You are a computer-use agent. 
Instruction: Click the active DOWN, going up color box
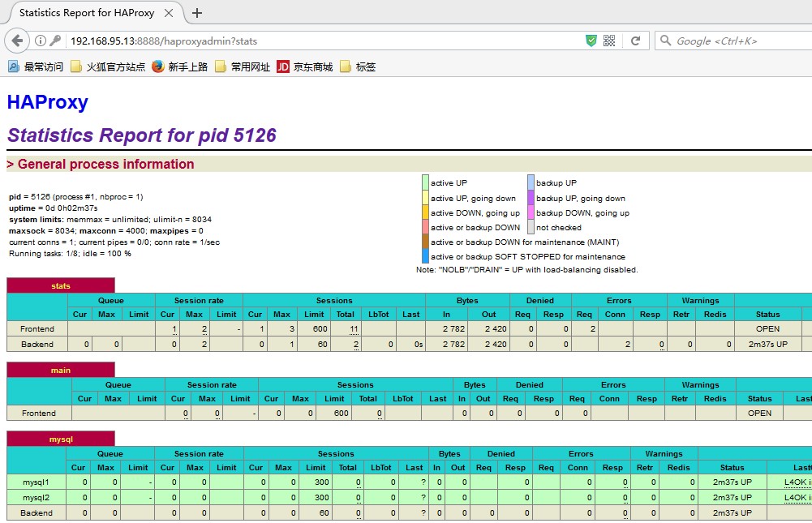(x=425, y=212)
